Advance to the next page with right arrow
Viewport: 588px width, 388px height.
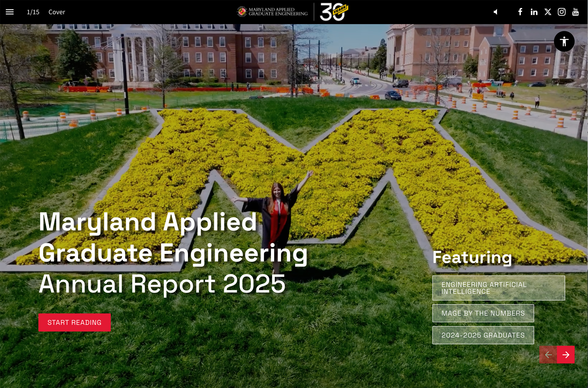tap(565, 355)
